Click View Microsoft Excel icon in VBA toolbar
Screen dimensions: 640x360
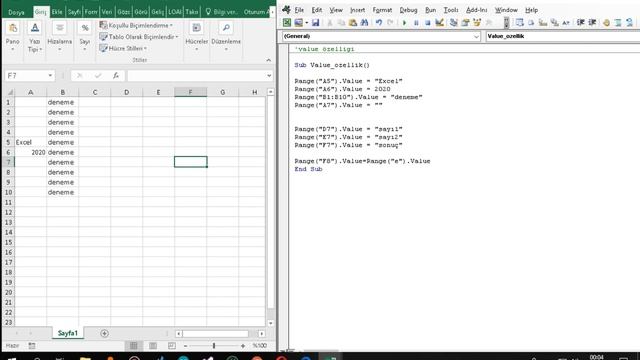pos(287,22)
